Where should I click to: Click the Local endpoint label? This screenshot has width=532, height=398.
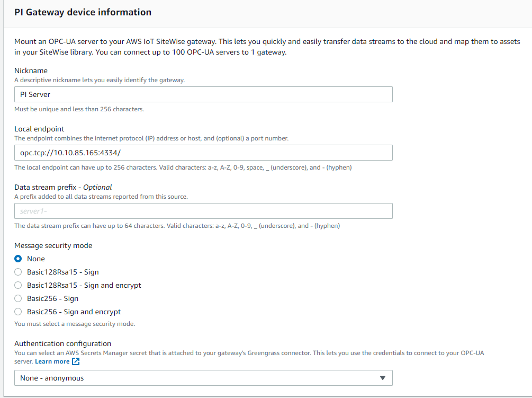[x=39, y=129]
